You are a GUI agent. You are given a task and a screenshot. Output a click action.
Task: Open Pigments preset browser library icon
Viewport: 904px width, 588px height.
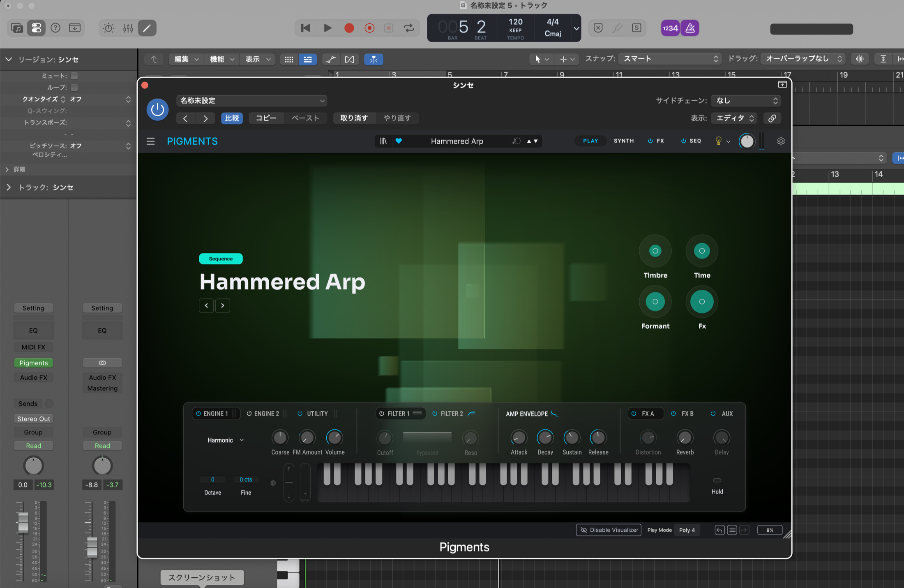383,141
